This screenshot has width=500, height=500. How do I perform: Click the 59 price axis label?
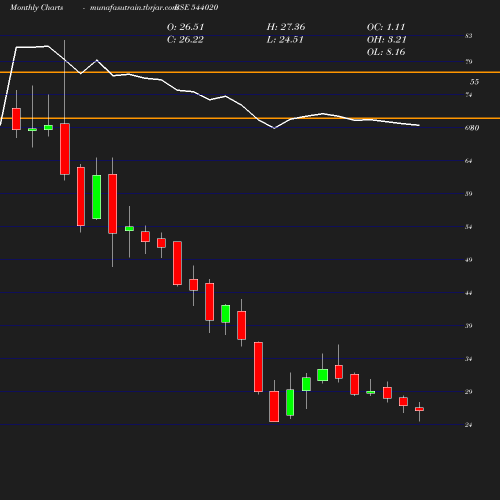coord(469,194)
